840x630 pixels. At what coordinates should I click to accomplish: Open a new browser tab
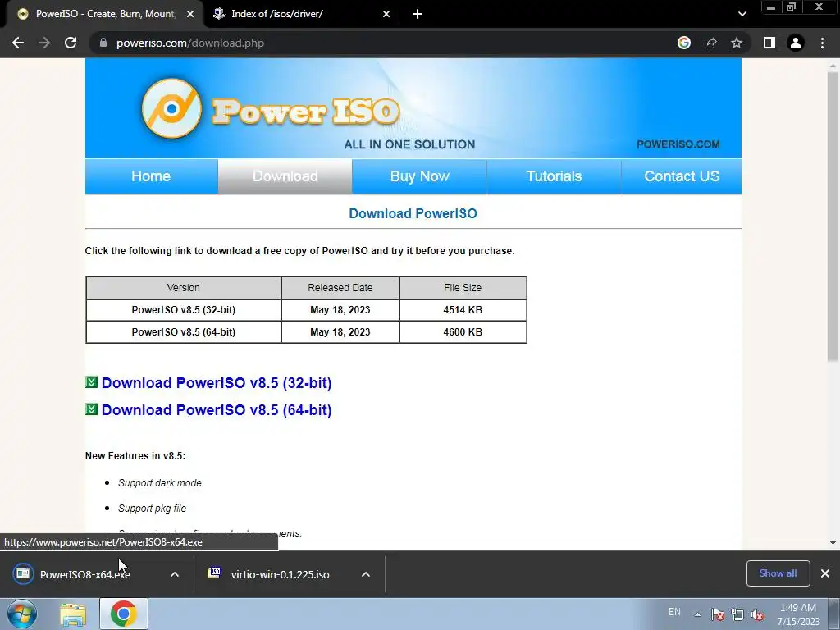coord(418,14)
